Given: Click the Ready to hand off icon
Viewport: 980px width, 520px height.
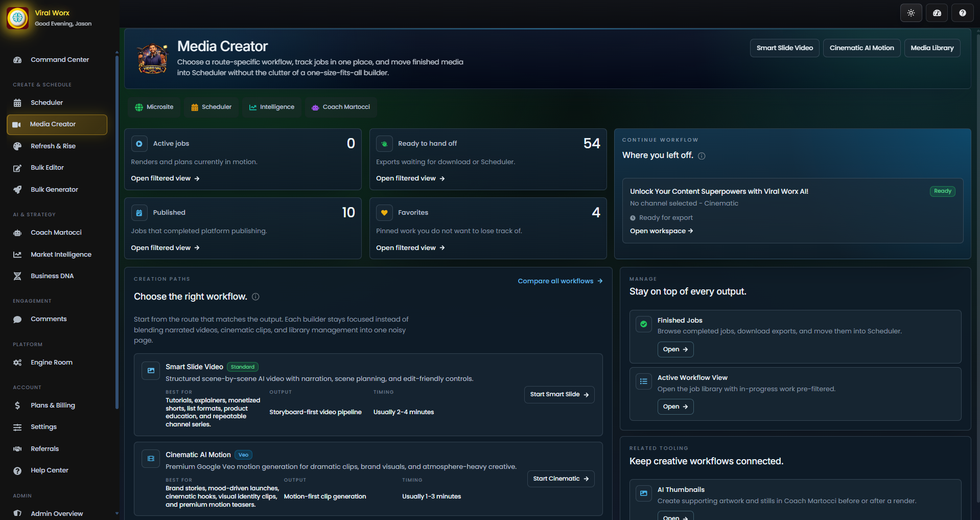Looking at the screenshot, I should coord(384,144).
